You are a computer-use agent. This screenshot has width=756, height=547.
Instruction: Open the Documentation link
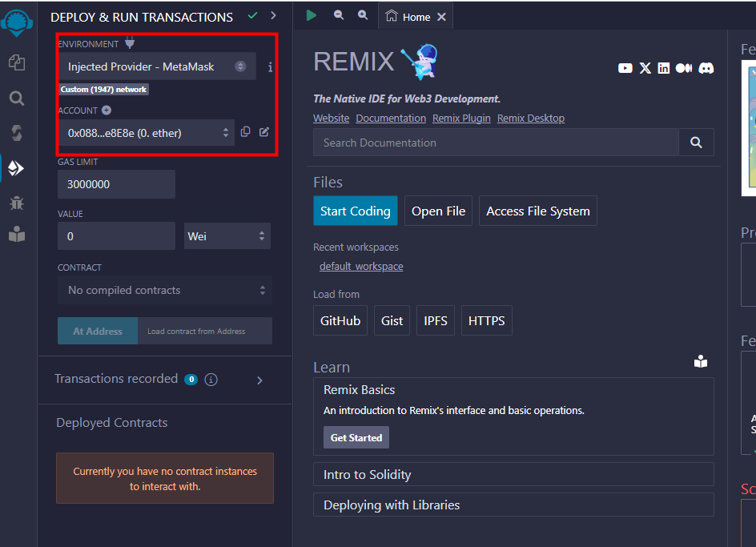(x=391, y=119)
